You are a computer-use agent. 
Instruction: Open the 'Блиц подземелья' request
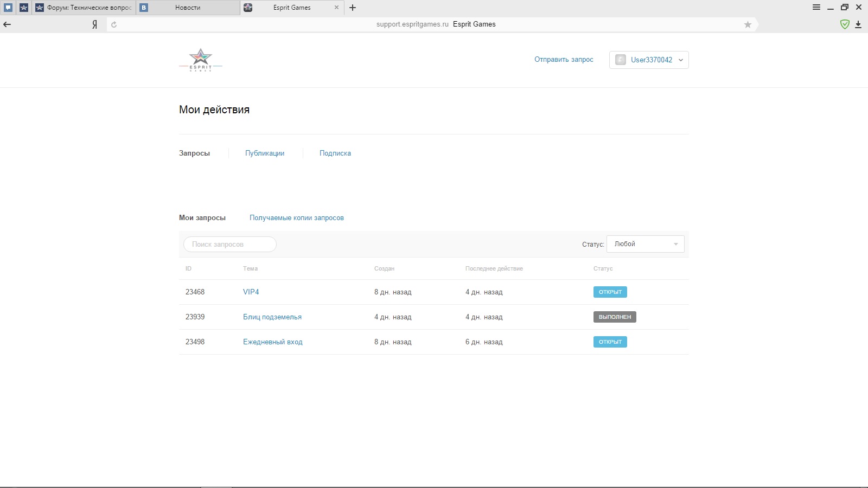tap(272, 317)
